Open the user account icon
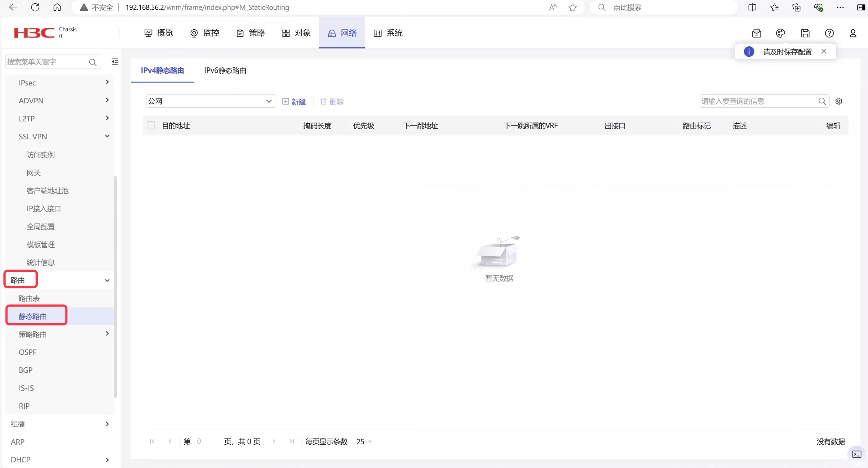 click(853, 33)
